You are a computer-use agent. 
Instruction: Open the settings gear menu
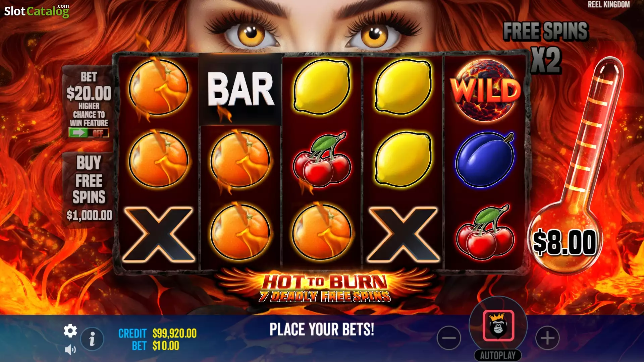70,331
